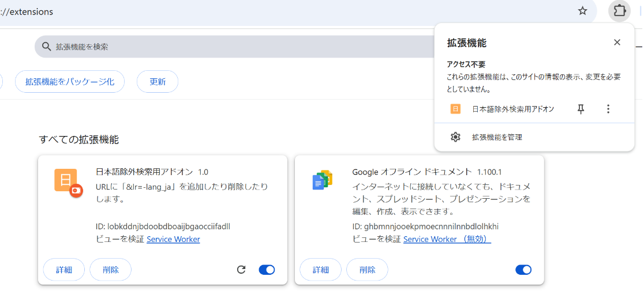
Task: Click the Service Worker (無効) link
Action: (447, 239)
